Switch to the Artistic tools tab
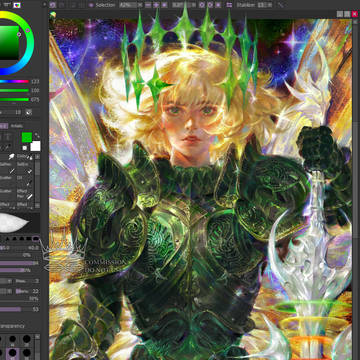 pyautogui.click(x=17, y=126)
